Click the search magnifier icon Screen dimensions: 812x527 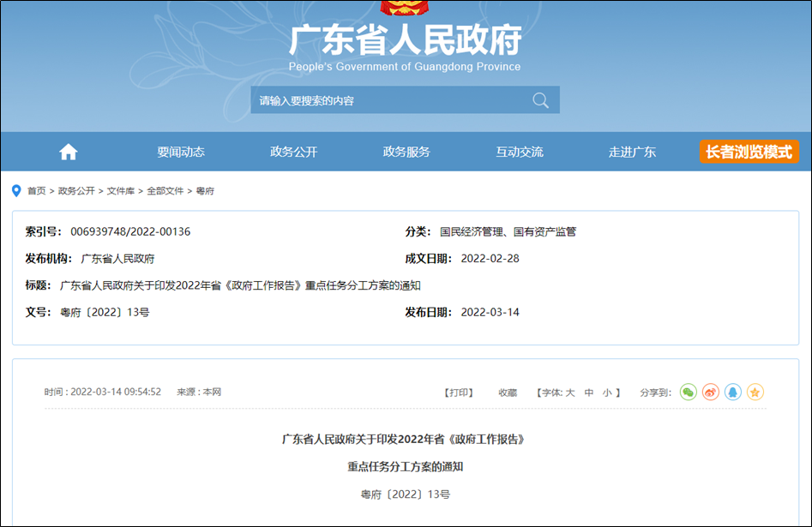pos(540,100)
